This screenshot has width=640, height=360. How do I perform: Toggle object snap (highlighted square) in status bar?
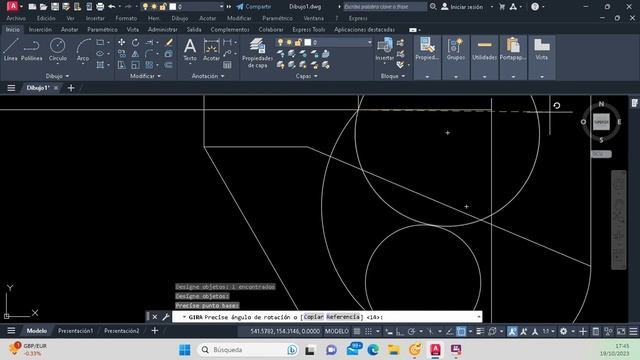(x=461, y=331)
